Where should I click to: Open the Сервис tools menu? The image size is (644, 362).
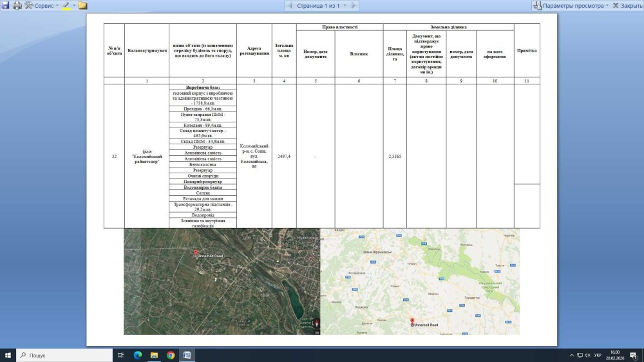(41, 5)
